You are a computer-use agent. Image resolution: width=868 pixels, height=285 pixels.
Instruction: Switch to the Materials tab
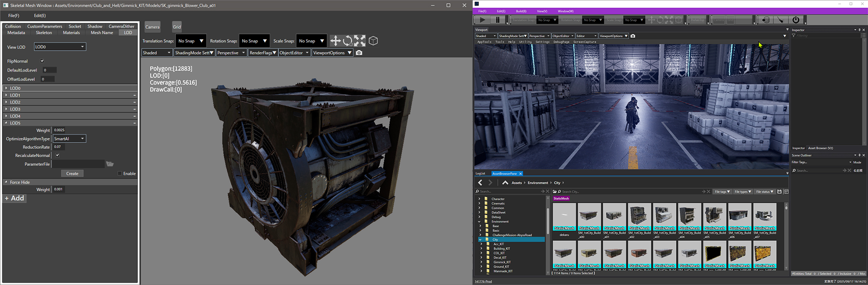click(71, 33)
